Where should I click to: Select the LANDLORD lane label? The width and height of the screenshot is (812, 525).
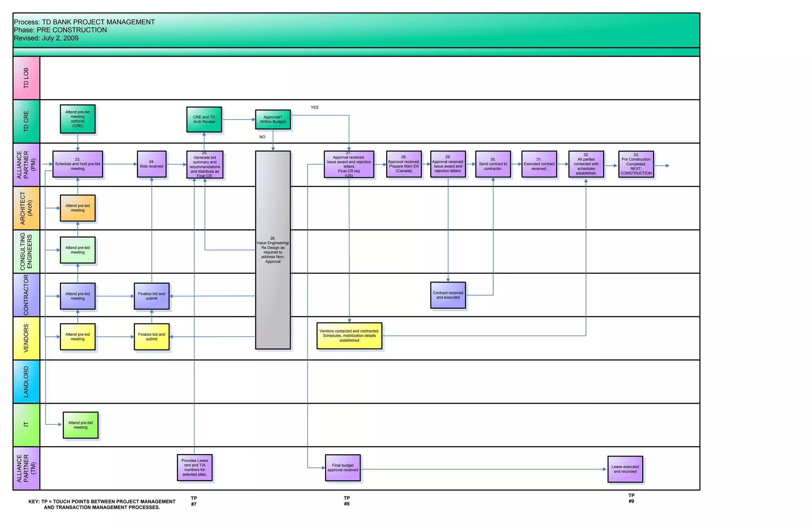pos(26,382)
